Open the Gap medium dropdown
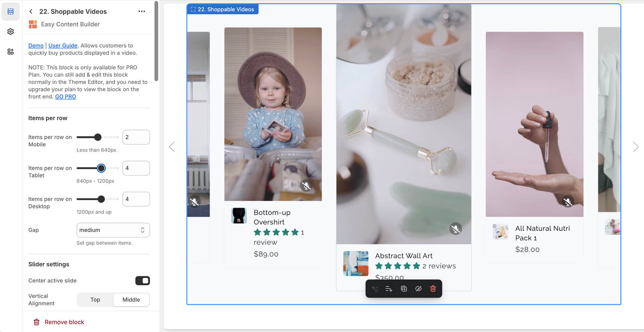 tap(113, 230)
